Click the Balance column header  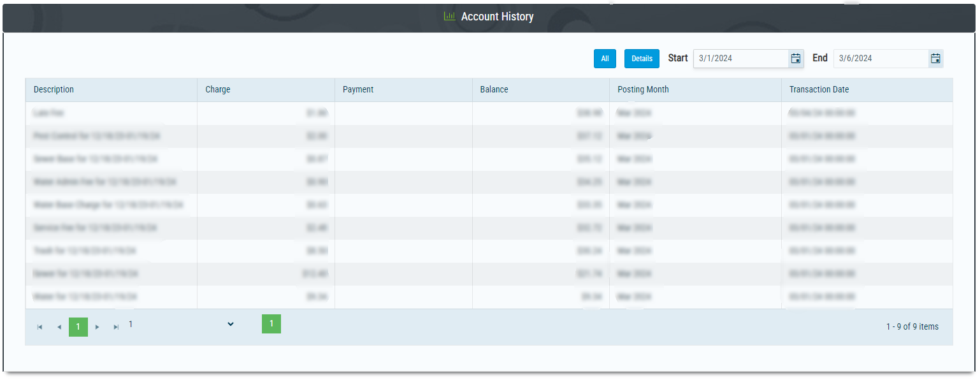tap(494, 89)
